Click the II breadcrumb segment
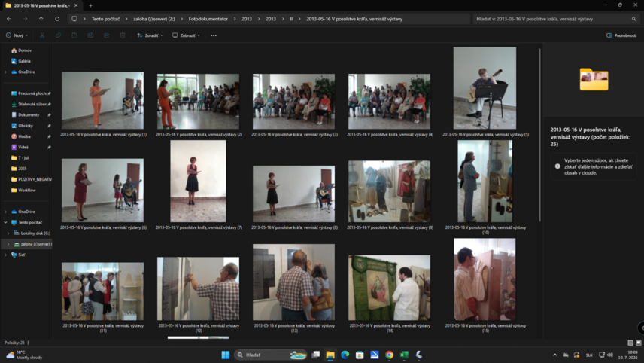The height and width of the screenshot is (363, 644). pyautogui.click(x=291, y=19)
